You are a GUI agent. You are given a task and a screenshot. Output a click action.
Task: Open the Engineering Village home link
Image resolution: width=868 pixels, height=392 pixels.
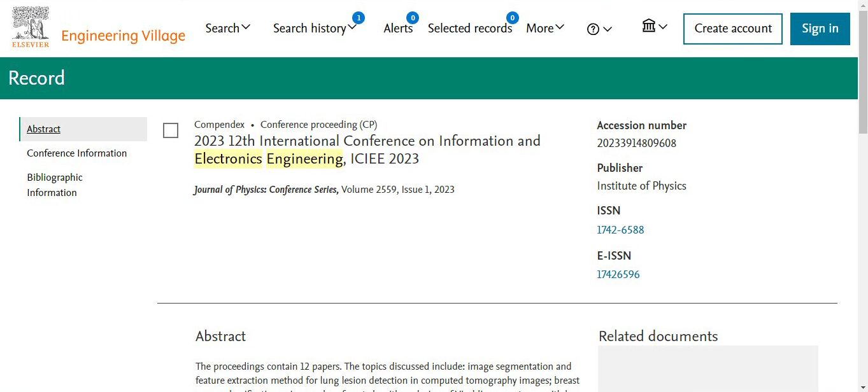pyautogui.click(x=124, y=36)
